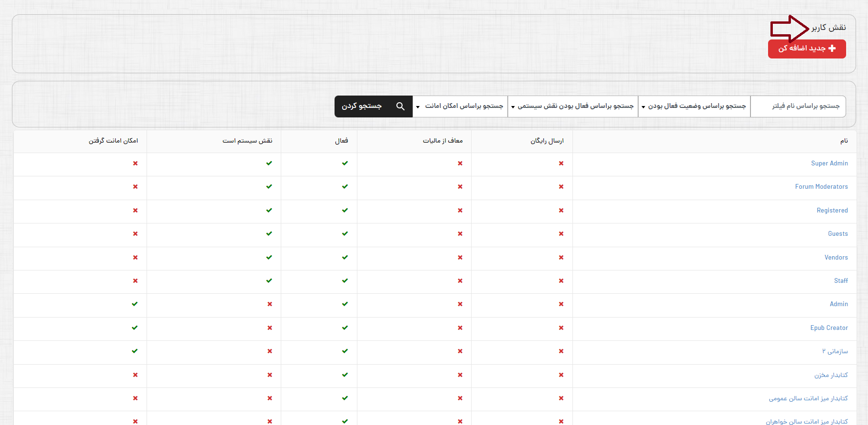Click Vendors' free shipping red cross

coord(561,258)
